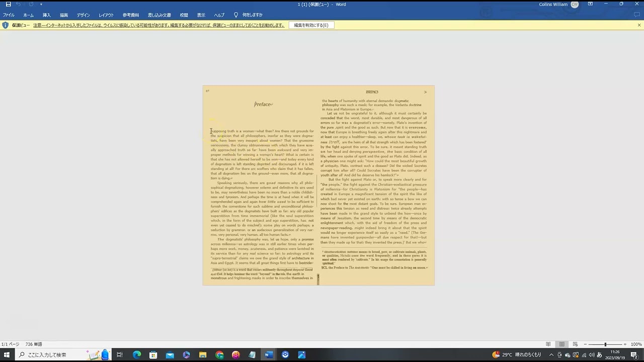Open the 差し込み文書 ribbon tab
The image size is (644, 362).
[x=159, y=15]
